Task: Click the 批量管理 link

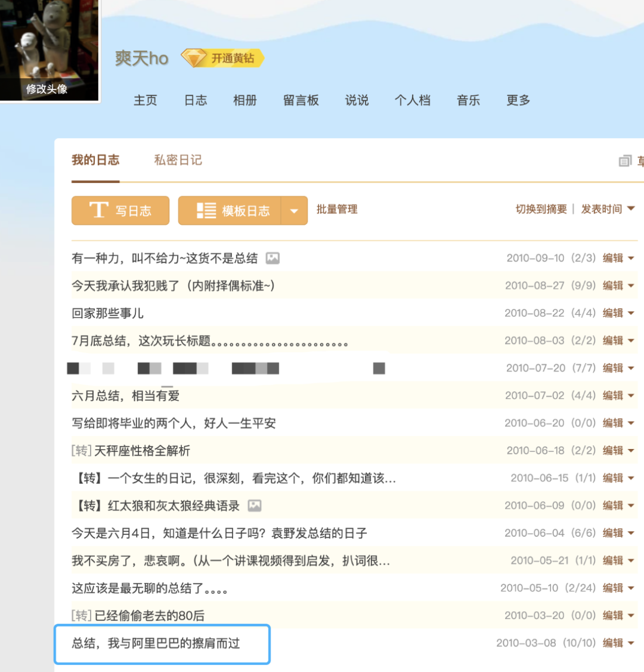Action: tap(337, 209)
